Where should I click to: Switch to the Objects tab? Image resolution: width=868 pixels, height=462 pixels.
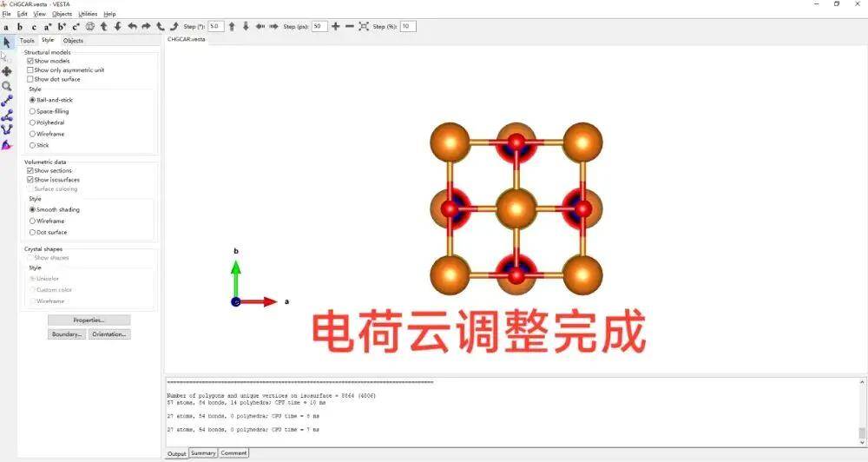coord(73,41)
